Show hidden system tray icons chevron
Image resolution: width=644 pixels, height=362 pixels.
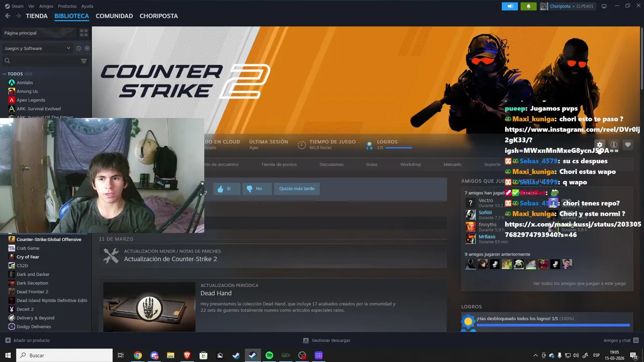535,355
